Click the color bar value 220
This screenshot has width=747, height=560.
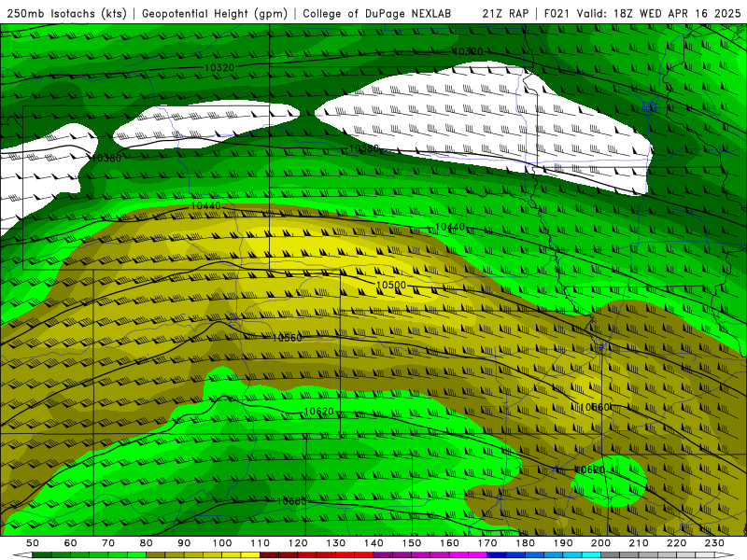(x=677, y=543)
